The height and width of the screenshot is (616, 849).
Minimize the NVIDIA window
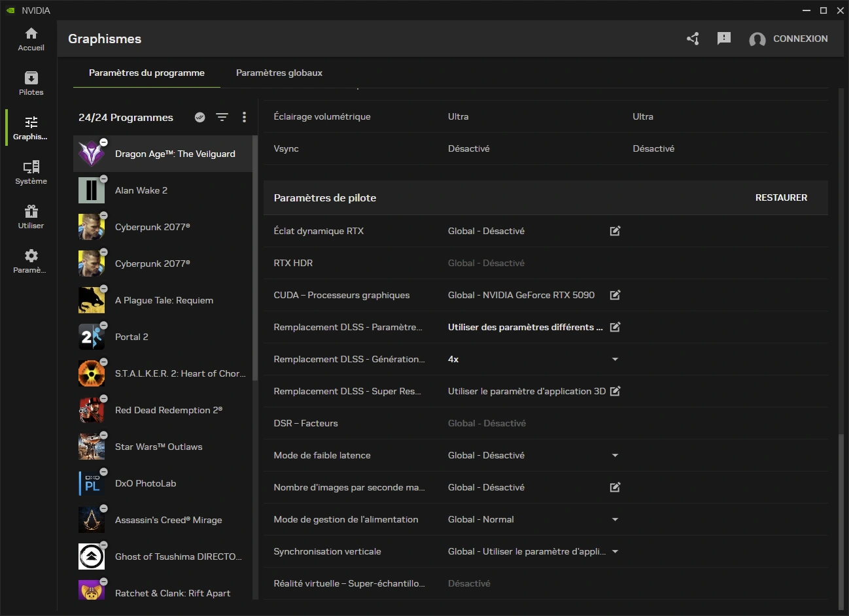click(806, 10)
